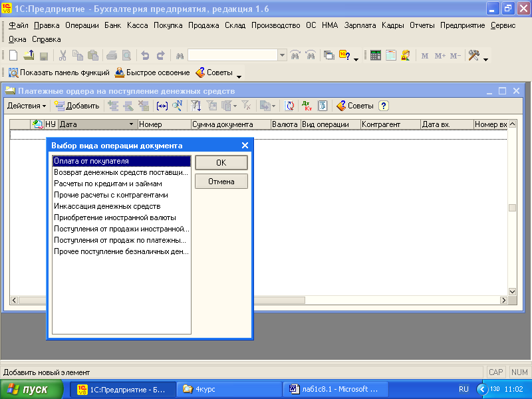Click the Контрагент column header
Screen dimensions: 532x399
point(390,124)
